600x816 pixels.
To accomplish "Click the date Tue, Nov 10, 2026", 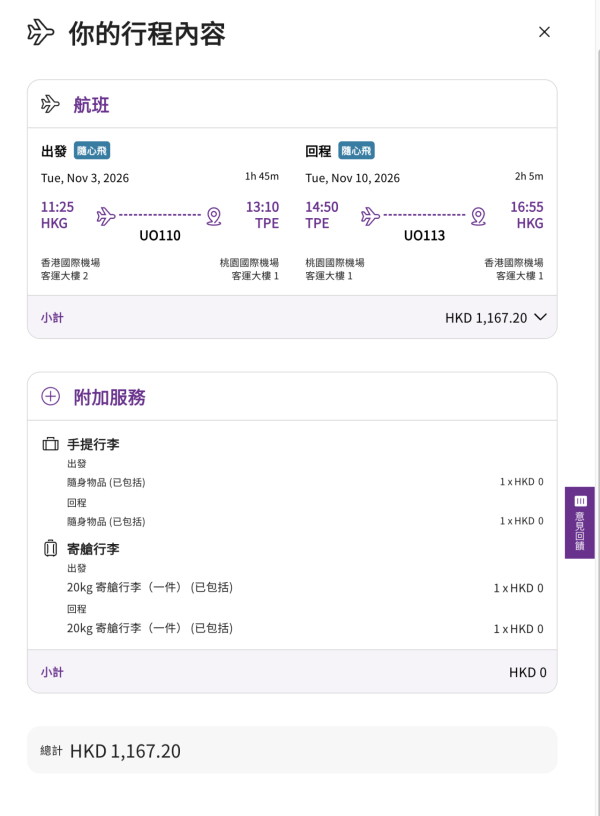I will point(352,178).
